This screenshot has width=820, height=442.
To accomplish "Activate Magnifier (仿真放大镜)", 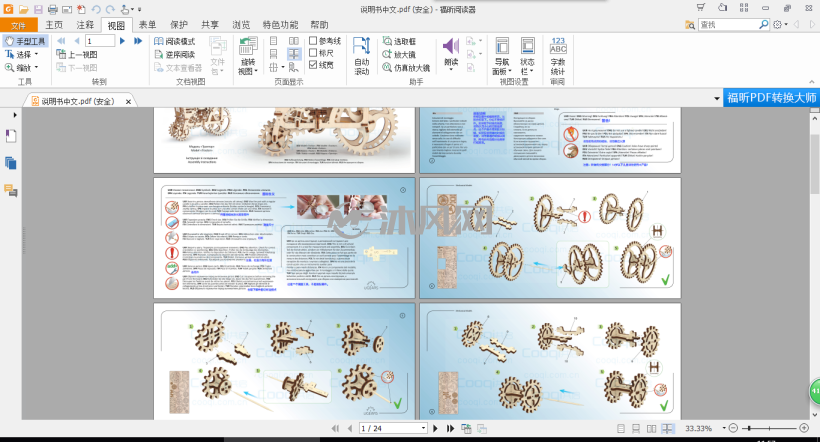I will click(406, 67).
